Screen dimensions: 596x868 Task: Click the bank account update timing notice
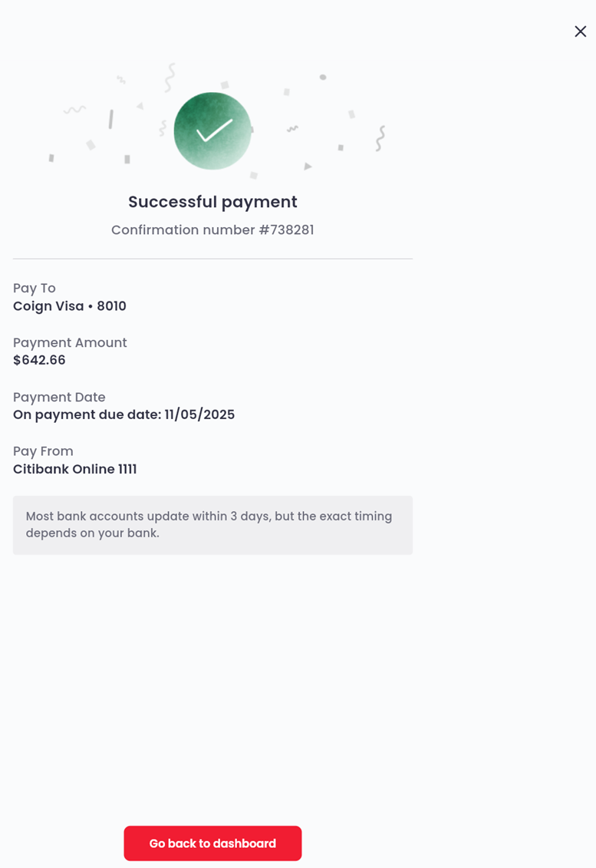click(x=212, y=525)
